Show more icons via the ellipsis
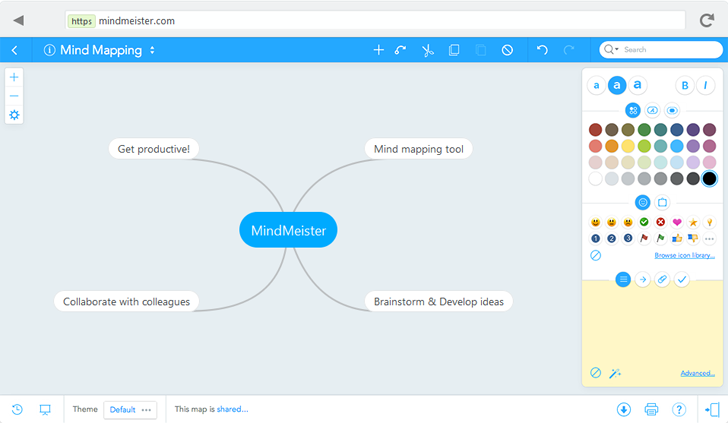The width and height of the screenshot is (728, 423). [x=709, y=239]
